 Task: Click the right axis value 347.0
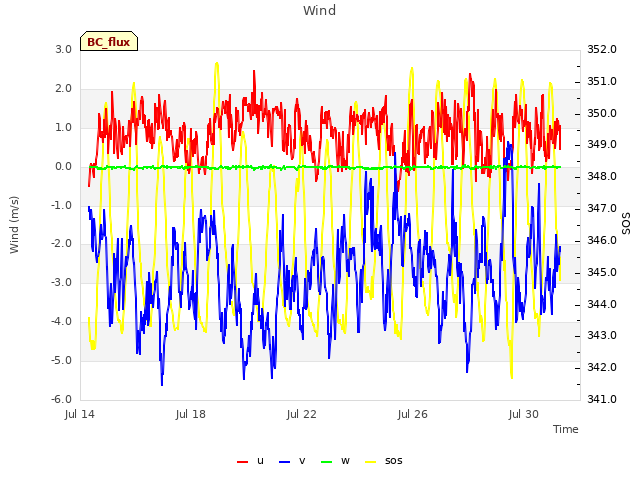602,208
